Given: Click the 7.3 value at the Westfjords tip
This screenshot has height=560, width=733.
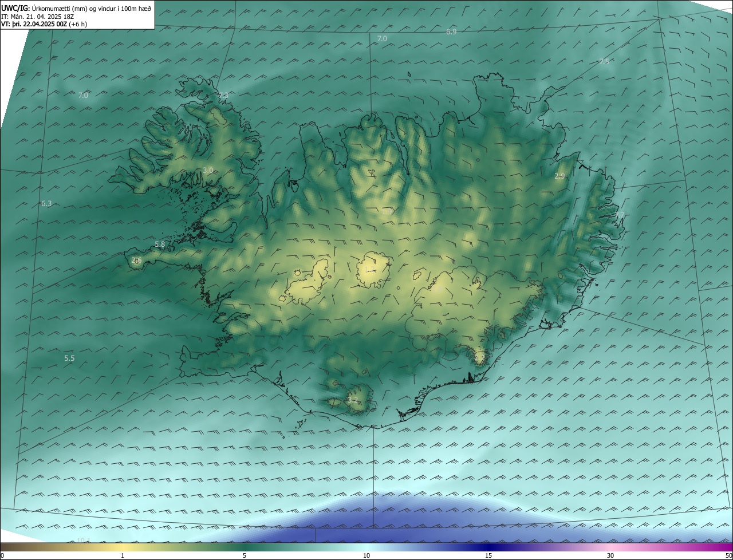Looking at the screenshot, I should click(224, 95).
